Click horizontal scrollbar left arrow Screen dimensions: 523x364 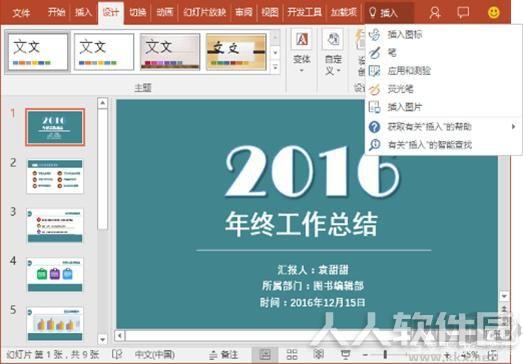[120, 335]
